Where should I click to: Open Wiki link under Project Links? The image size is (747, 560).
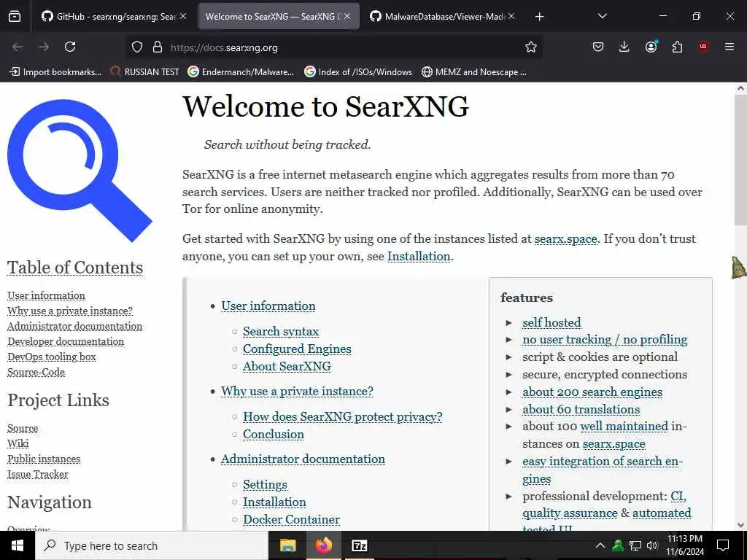point(18,443)
